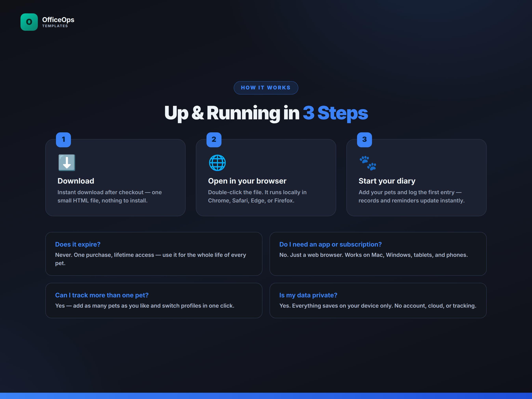Screen dimensions: 532x399
Task: Click the OfficeOps brand name text
Action: [x=58, y=20]
